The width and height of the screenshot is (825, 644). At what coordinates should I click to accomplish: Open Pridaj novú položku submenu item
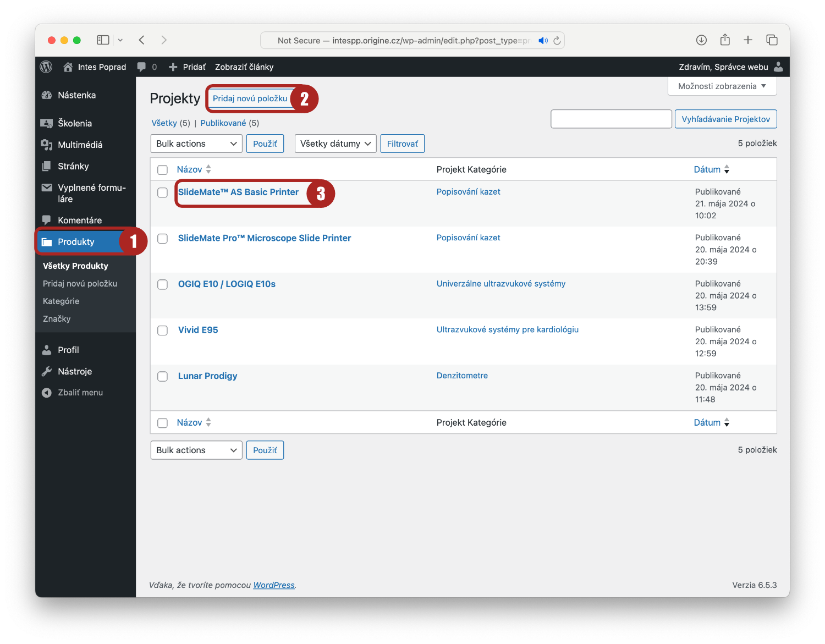coord(80,283)
